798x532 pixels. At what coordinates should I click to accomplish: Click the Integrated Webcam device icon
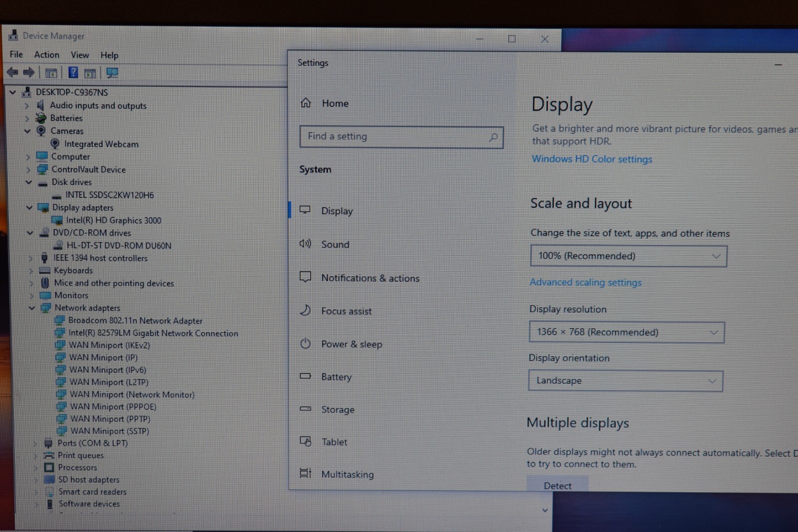click(x=55, y=144)
